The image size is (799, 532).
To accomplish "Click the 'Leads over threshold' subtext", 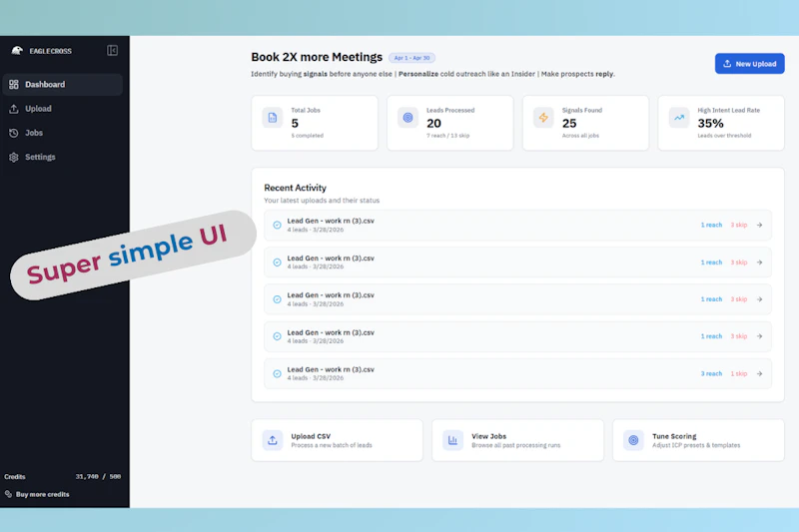I will pos(724,136).
